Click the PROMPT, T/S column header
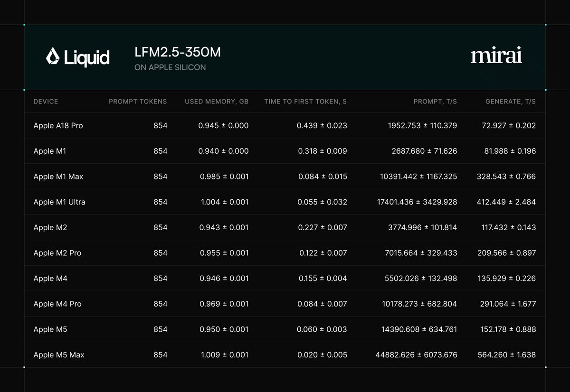 click(x=436, y=102)
